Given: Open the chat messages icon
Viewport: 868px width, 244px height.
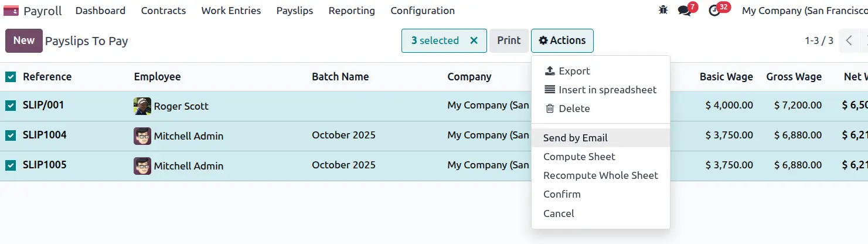Looking at the screenshot, I should coord(684,11).
